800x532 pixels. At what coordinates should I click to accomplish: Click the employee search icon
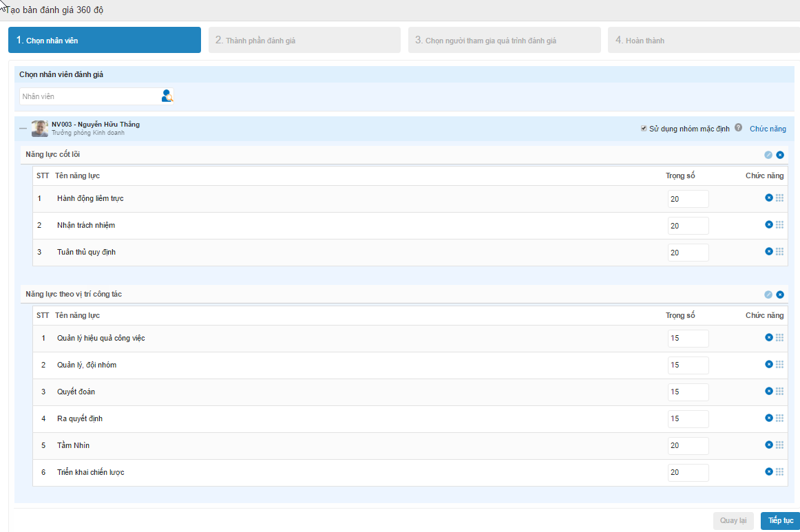[x=167, y=96]
